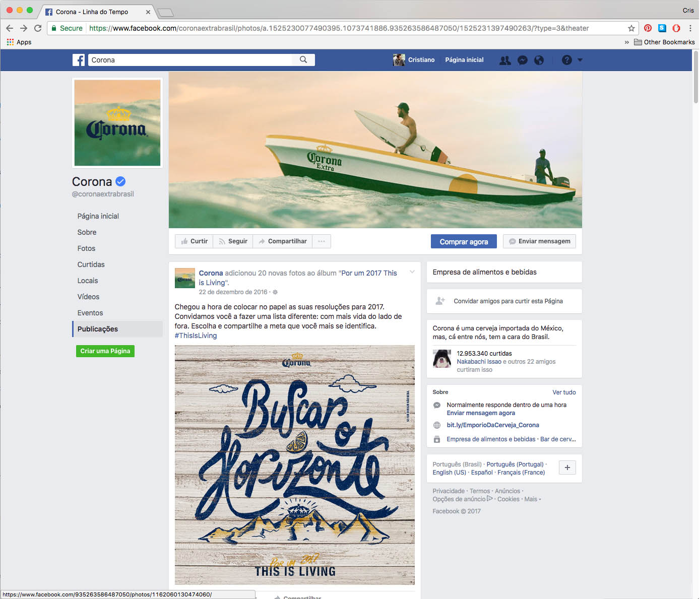Select Publicações in the sidebar
The image size is (700, 599).
tap(117, 329)
